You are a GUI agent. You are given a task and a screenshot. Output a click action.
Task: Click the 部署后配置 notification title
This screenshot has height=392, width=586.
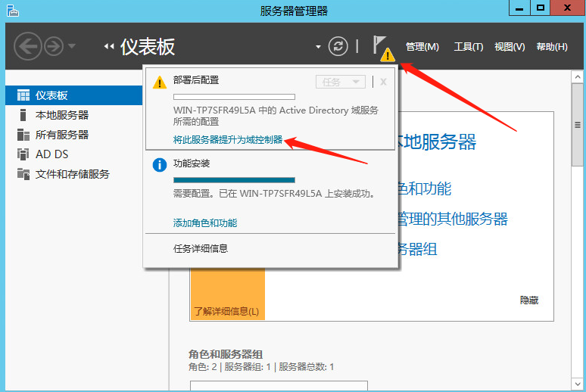(x=196, y=80)
